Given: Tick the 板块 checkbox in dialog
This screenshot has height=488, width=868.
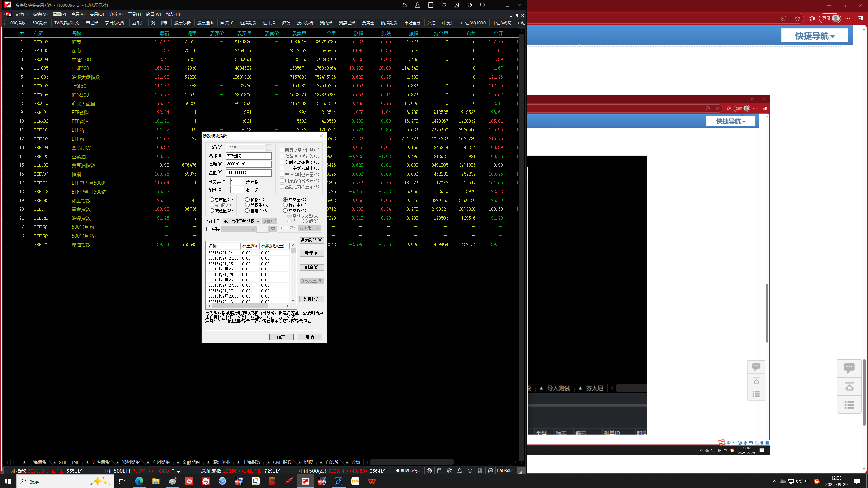Looking at the screenshot, I should pos(209,229).
